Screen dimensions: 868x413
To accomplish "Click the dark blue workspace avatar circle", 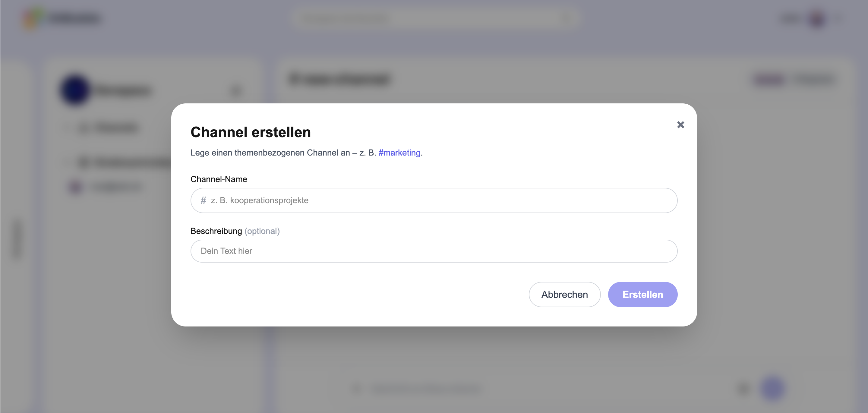I will pos(75,90).
